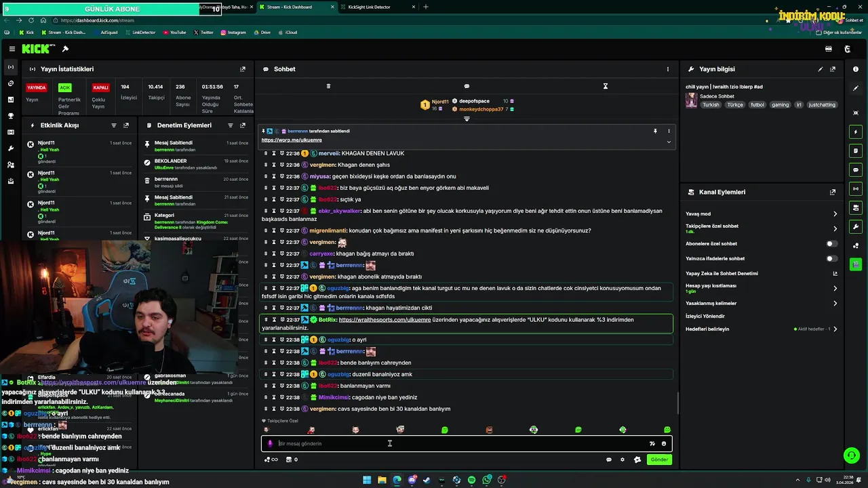Click the trash icon in chat toolbar
This screenshot has width=868, height=488.
328,86
